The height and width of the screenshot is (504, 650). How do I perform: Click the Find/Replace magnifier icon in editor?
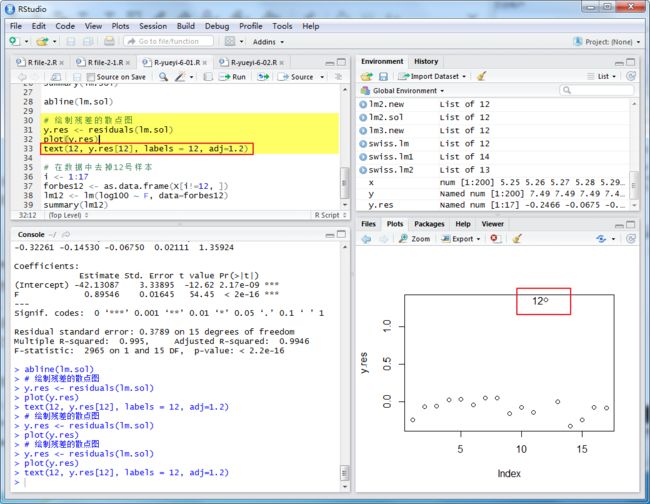pyautogui.click(x=163, y=77)
